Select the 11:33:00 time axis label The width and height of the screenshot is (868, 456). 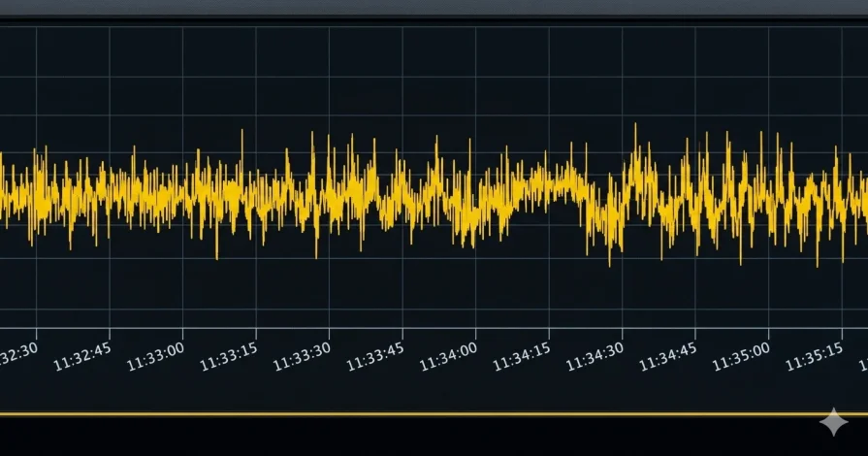155,356
